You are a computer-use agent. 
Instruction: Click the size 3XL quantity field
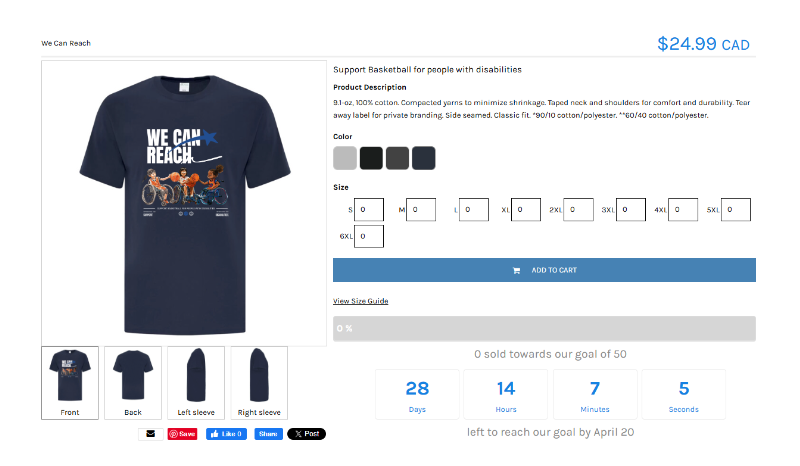coord(631,210)
